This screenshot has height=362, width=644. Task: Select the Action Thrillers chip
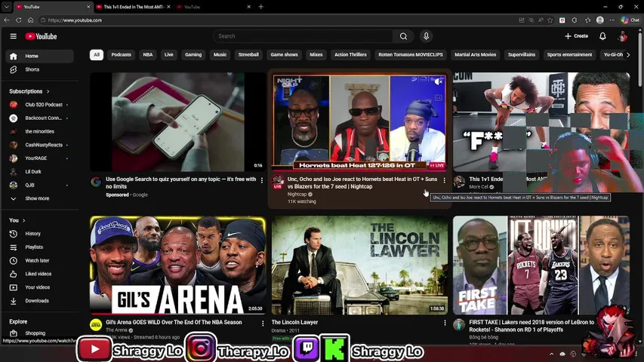350,54
